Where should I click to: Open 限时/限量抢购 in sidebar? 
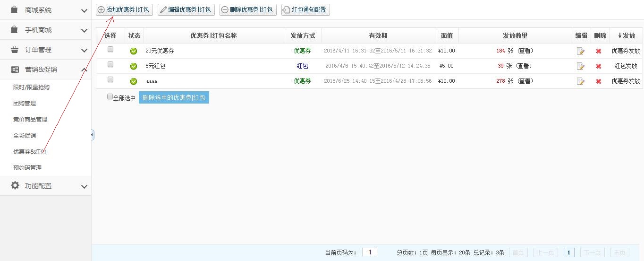click(x=31, y=87)
